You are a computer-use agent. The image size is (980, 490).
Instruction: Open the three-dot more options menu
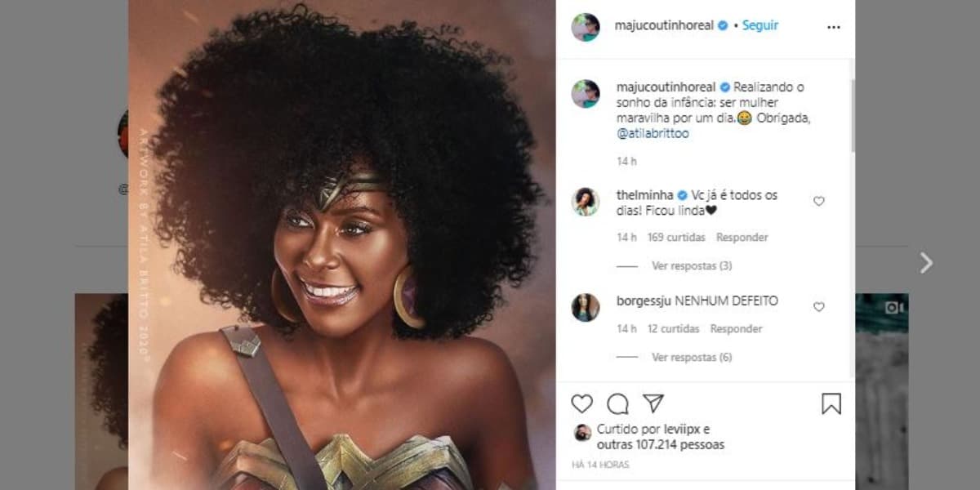(833, 27)
